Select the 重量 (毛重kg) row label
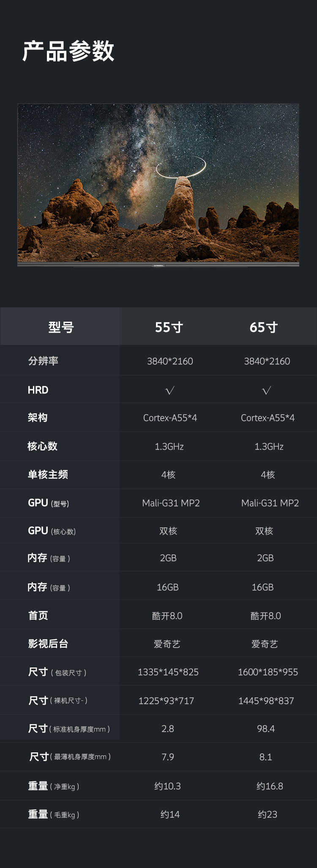The width and height of the screenshot is (317, 868). (54, 814)
